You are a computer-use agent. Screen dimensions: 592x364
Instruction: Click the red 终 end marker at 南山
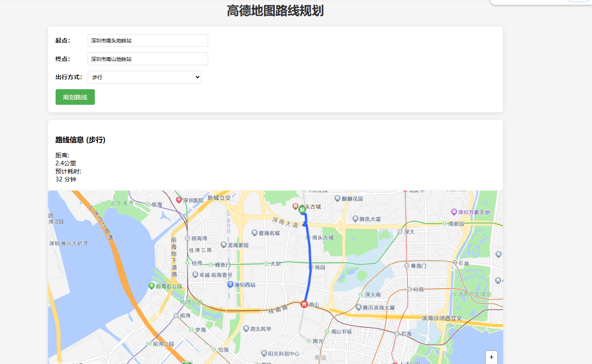(304, 304)
